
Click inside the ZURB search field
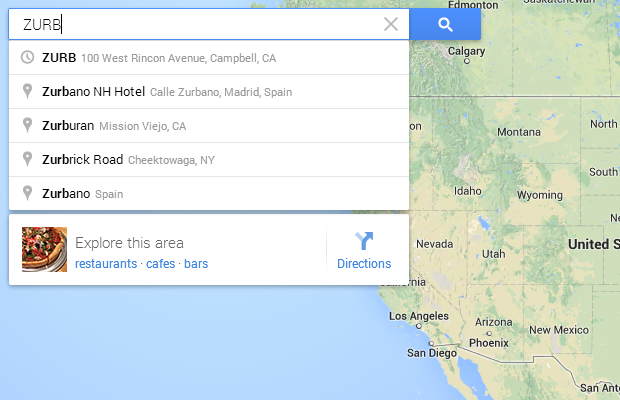[198, 25]
